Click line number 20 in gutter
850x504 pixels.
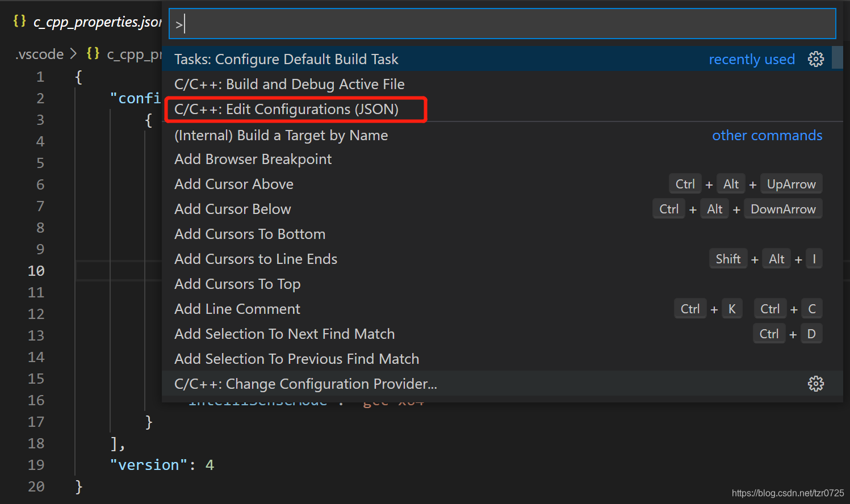36,486
